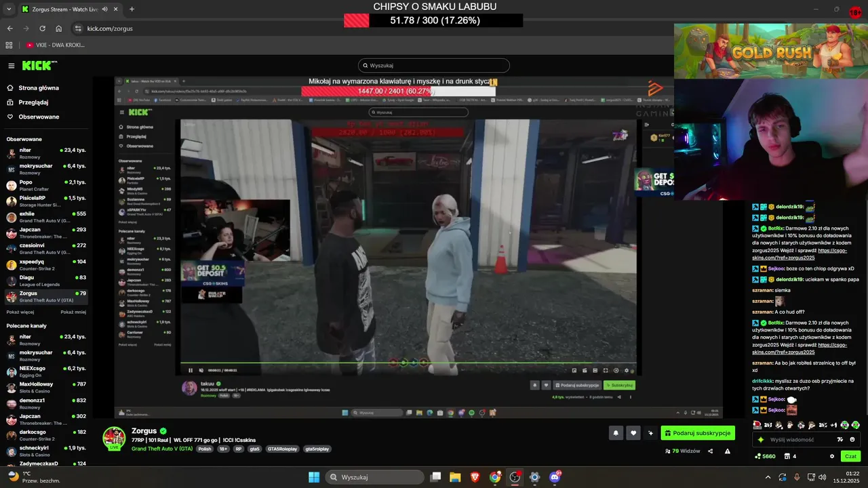Click 7TV emote icon in chat input
This screenshot has width=868, height=488.
tap(840, 439)
